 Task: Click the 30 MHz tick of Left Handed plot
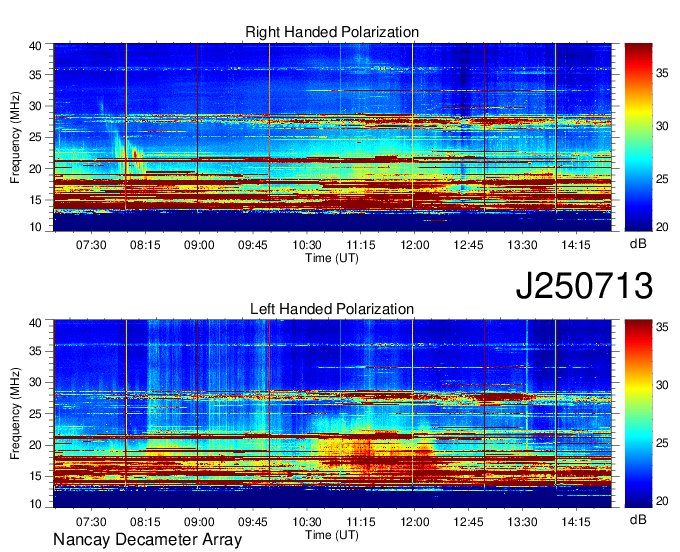tap(35, 382)
